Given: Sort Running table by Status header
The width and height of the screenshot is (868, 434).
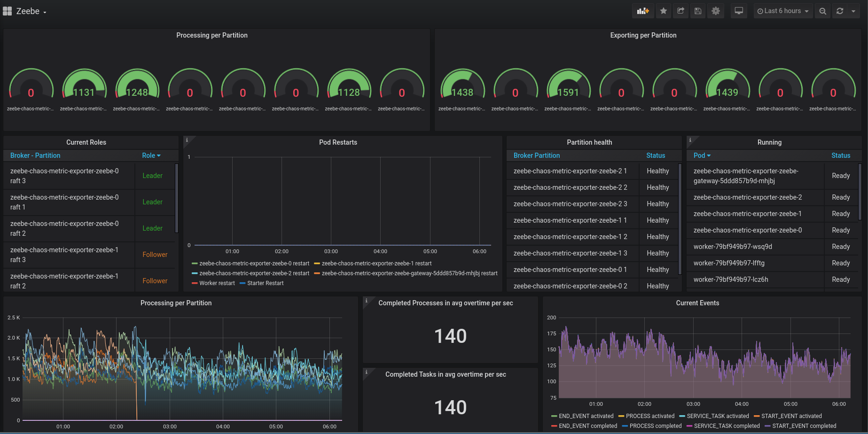Looking at the screenshot, I should click(841, 155).
